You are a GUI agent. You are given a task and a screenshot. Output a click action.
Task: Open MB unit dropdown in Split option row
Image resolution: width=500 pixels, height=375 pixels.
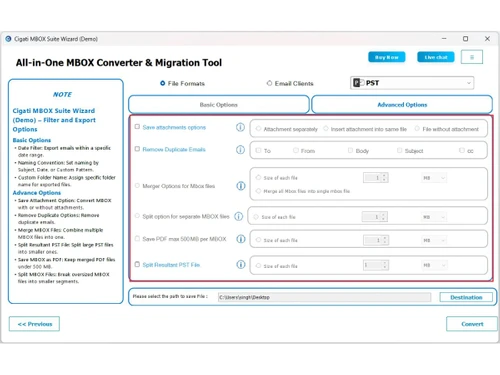pyautogui.click(x=434, y=217)
